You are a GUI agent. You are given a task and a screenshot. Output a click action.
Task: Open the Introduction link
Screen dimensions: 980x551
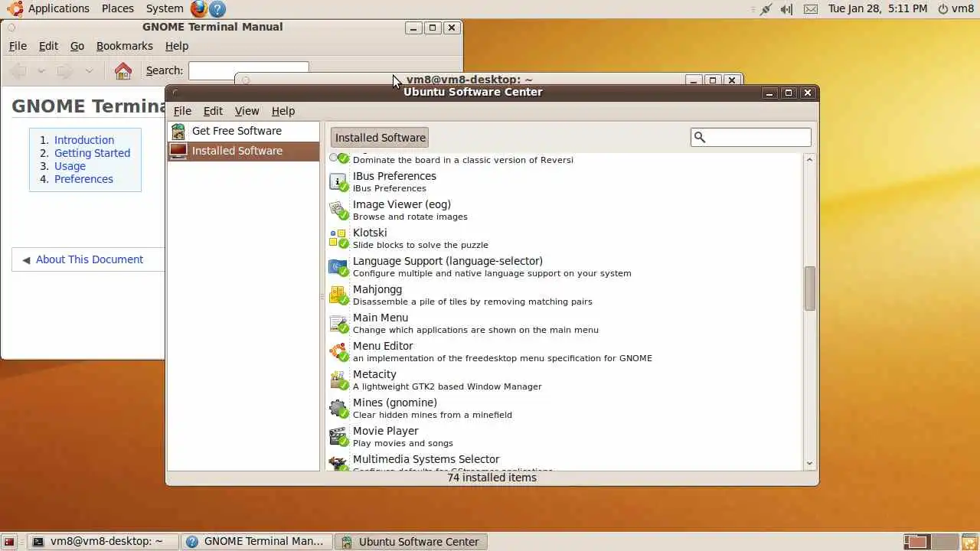(x=84, y=140)
